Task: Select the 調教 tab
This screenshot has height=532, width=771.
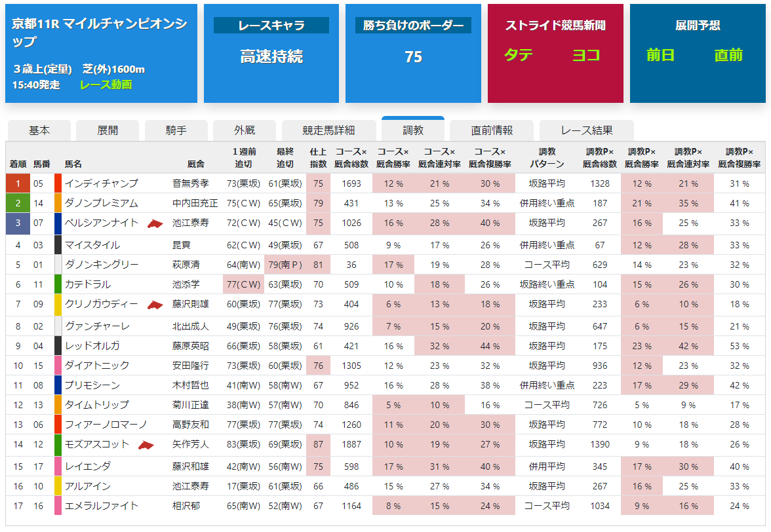Action: 413,130
